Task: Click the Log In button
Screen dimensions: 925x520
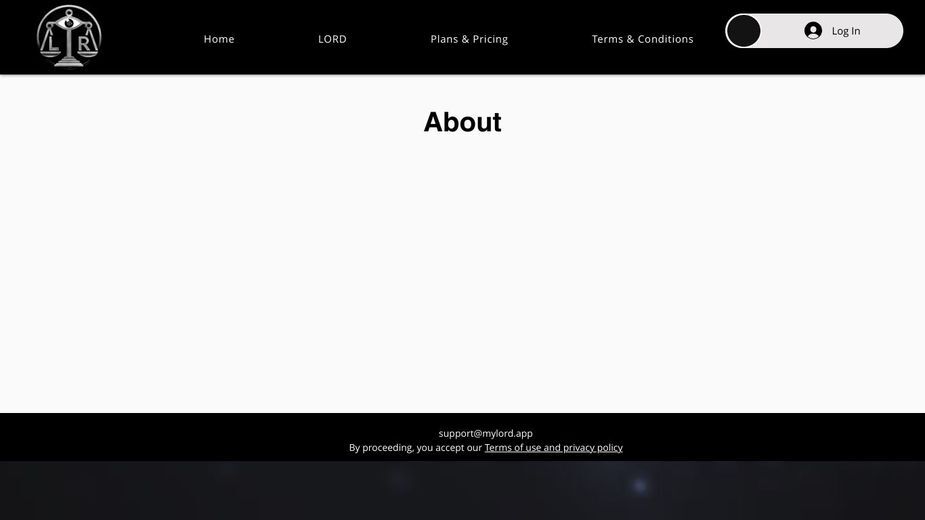Action: (x=832, y=31)
